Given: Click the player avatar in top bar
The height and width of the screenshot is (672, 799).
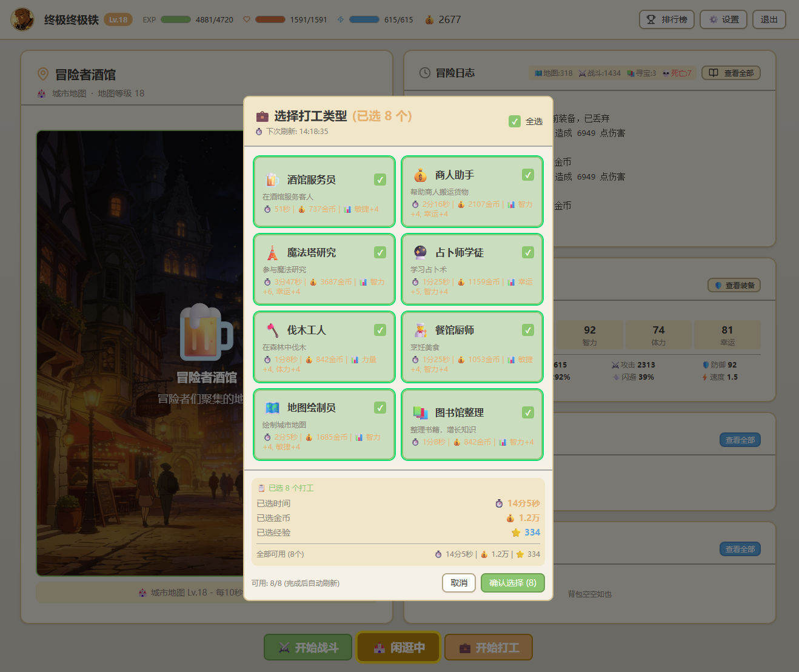Looking at the screenshot, I should [x=22, y=19].
